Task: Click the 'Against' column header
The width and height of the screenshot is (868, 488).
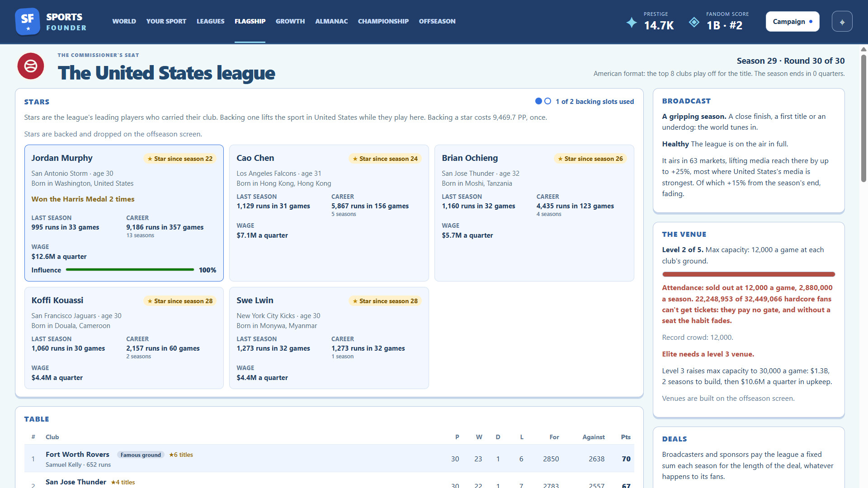Action: pyautogui.click(x=593, y=437)
